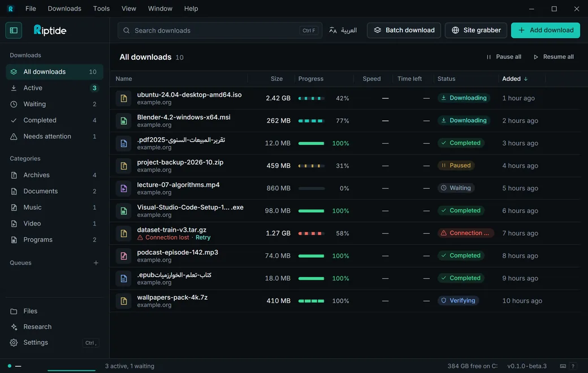This screenshot has height=373, width=588.
Task: Click the Verifying status badge
Action: pyautogui.click(x=459, y=300)
